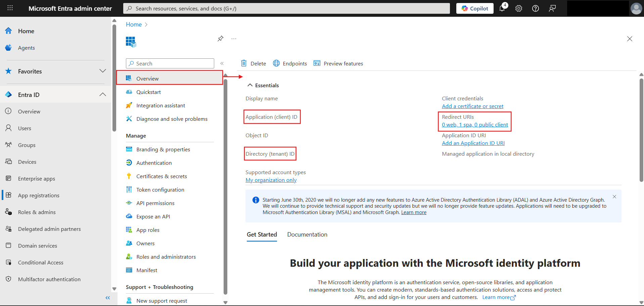Dismiss the ADAL deprecation info banner
The width and height of the screenshot is (644, 306).
click(614, 197)
